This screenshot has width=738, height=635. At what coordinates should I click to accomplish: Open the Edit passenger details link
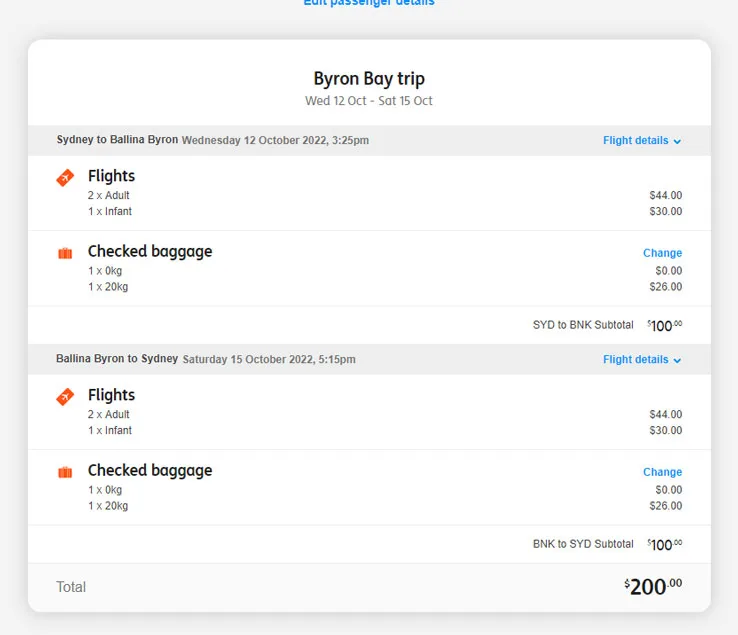click(x=369, y=3)
